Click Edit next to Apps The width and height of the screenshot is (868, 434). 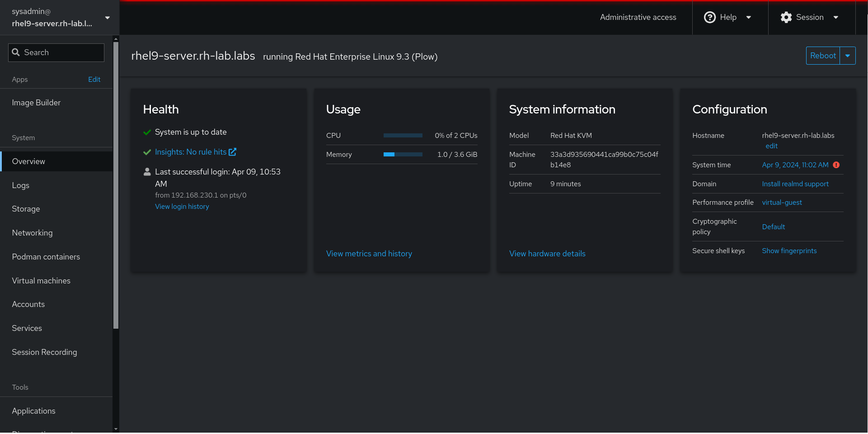pyautogui.click(x=94, y=79)
